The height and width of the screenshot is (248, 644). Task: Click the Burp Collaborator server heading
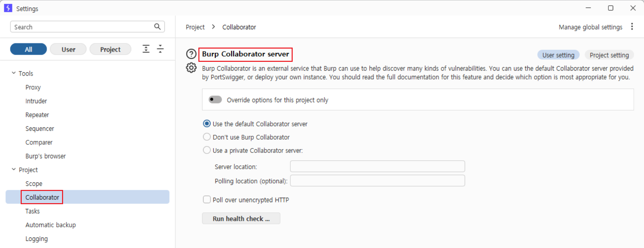click(246, 54)
